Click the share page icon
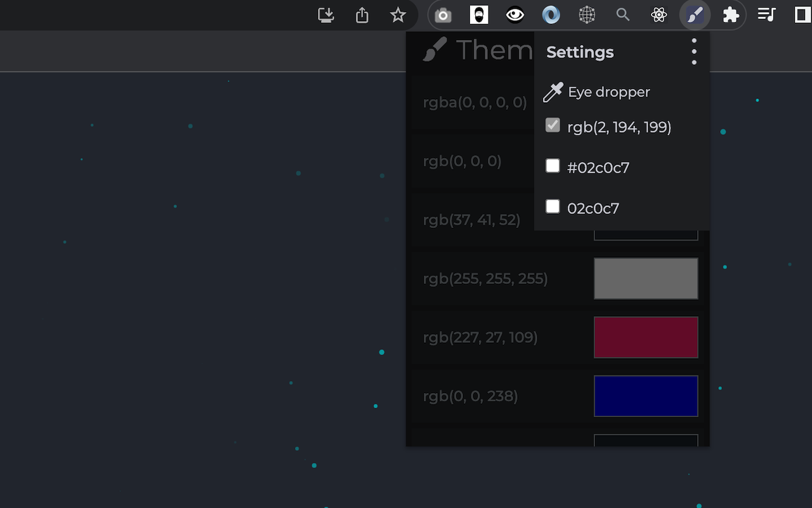The width and height of the screenshot is (812, 508). (x=362, y=15)
